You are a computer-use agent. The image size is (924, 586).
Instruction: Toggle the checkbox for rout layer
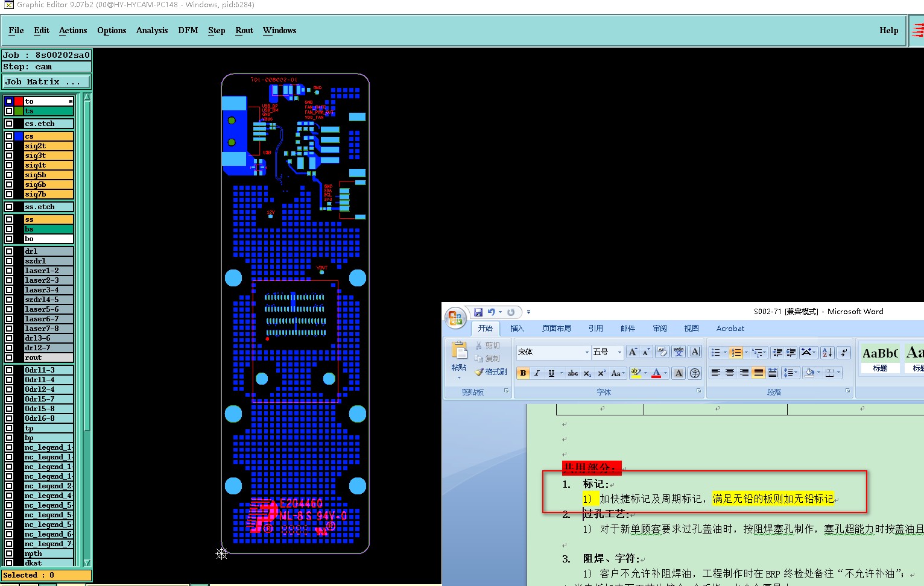[x=9, y=358]
